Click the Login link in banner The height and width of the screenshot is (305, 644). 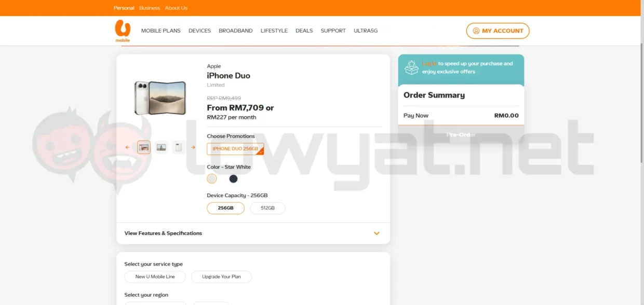[429, 63]
